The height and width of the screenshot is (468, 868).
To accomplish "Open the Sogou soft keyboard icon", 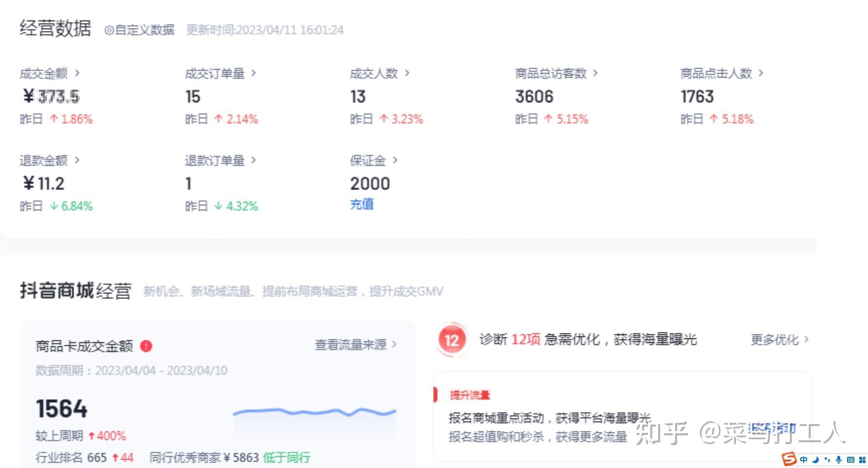I will click(850, 460).
